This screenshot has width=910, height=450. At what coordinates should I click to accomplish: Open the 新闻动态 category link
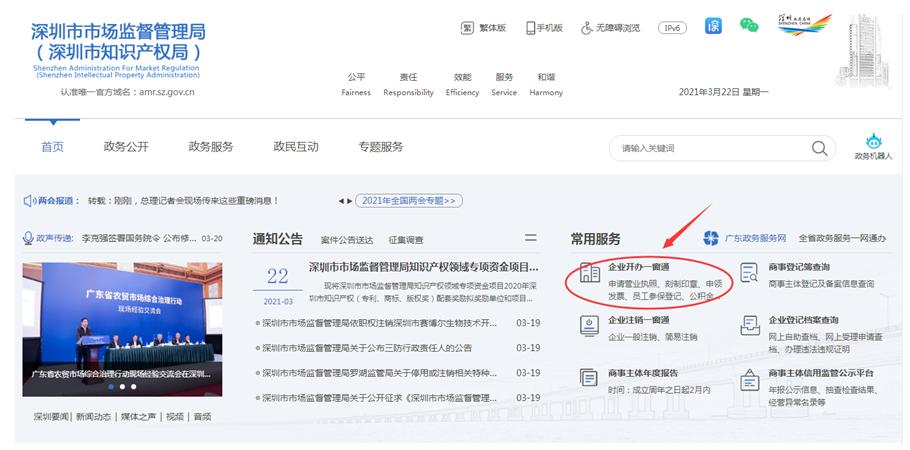click(x=93, y=416)
